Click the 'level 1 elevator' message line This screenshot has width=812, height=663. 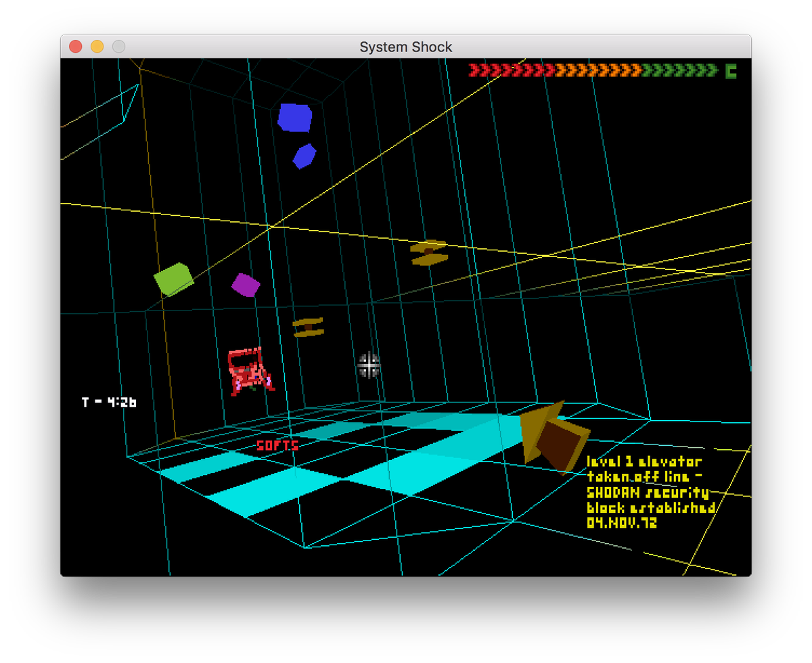pos(644,462)
